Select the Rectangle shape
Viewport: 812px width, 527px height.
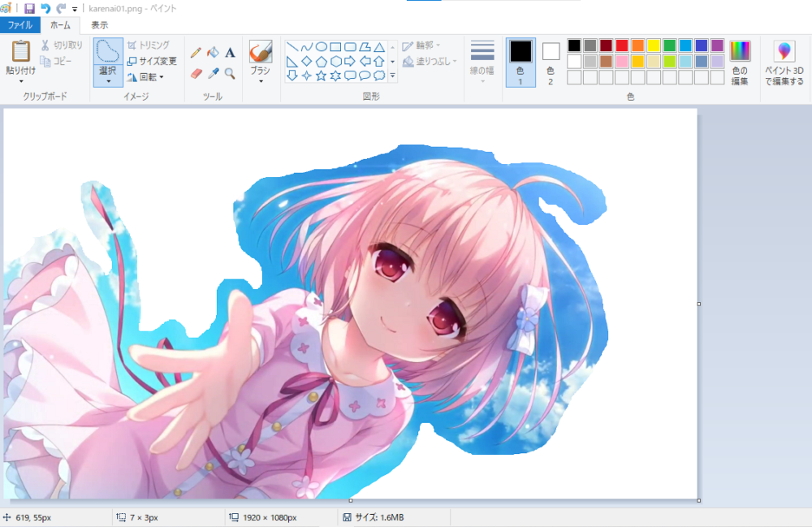click(335, 47)
